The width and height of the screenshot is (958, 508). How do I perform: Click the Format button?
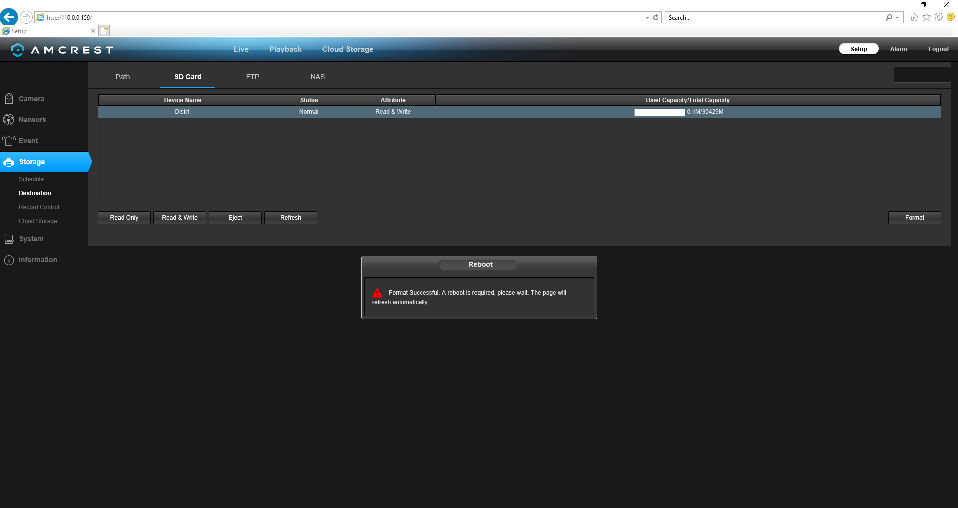pyautogui.click(x=915, y=218)
